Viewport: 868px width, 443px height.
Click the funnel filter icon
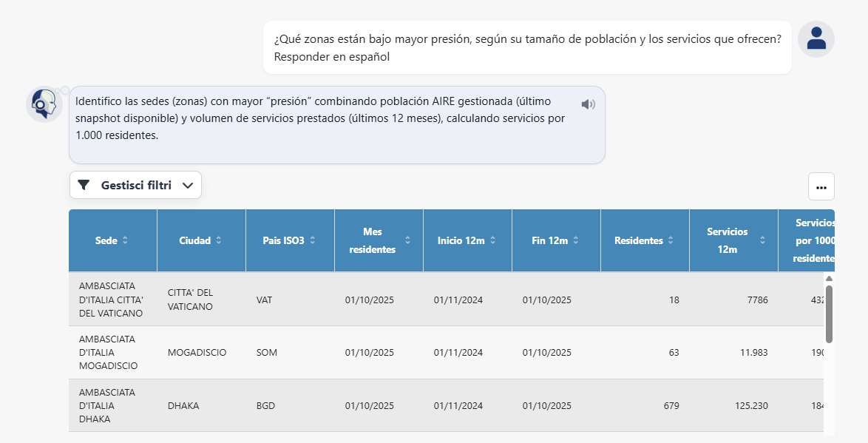(84, 185)
